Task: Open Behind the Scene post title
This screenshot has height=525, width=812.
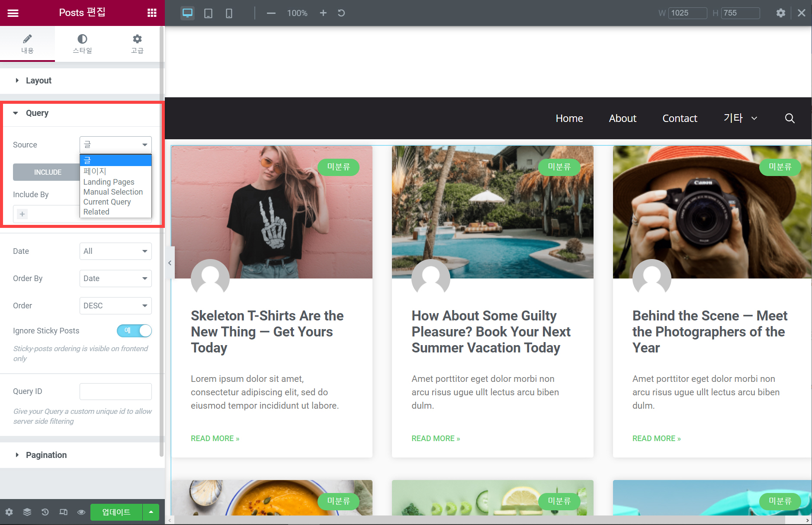Action: tap(710, 332)
